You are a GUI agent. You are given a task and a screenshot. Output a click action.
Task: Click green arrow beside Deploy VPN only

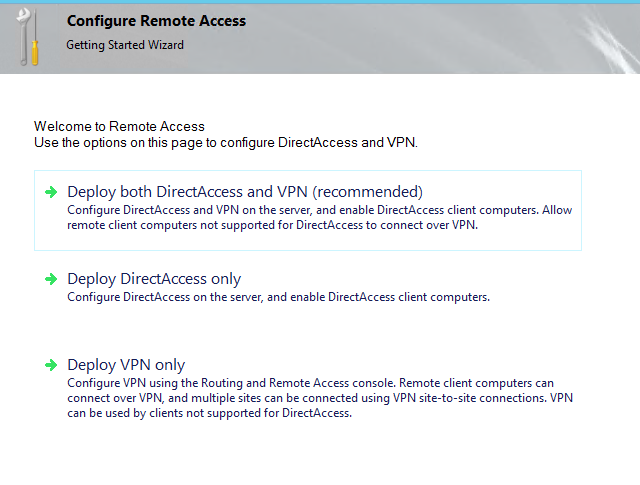(51, 365)
